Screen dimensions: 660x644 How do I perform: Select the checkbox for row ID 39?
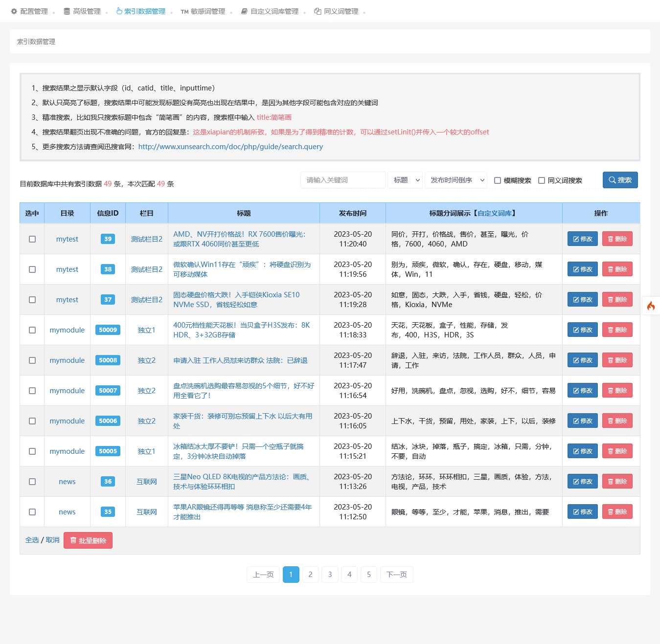click(32, 239)
